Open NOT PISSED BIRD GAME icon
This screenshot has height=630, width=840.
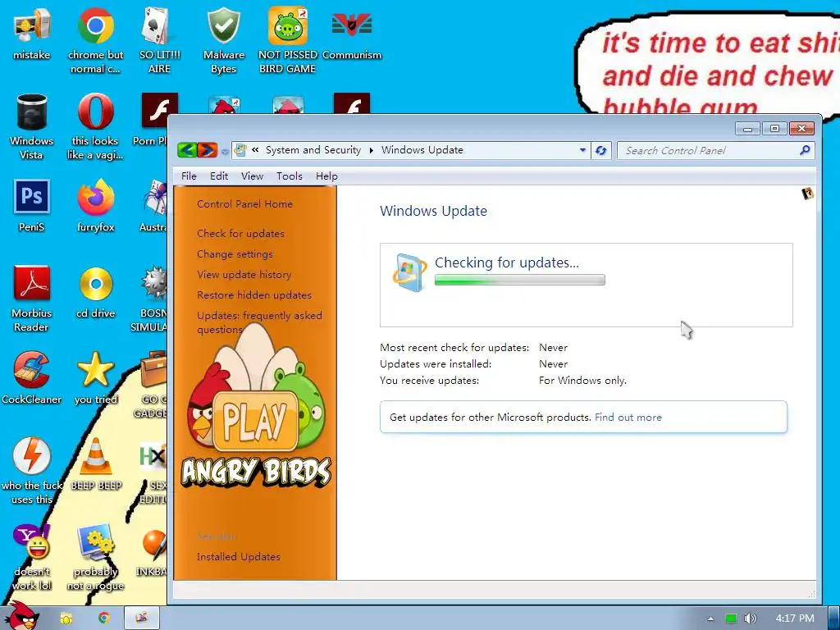[x=288, y=40]
